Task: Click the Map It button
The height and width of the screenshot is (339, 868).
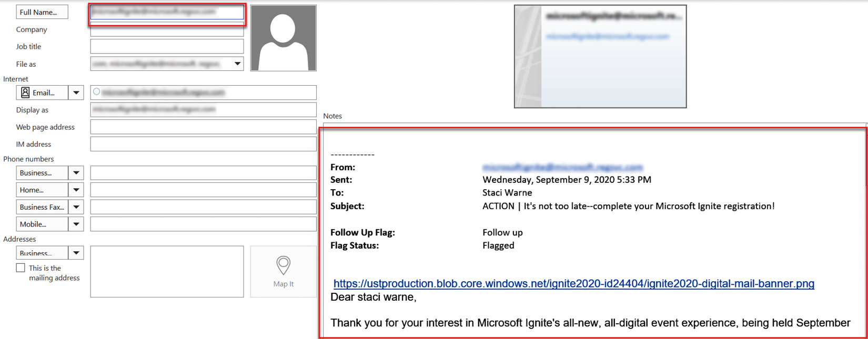Action: (x=284, y=271)
